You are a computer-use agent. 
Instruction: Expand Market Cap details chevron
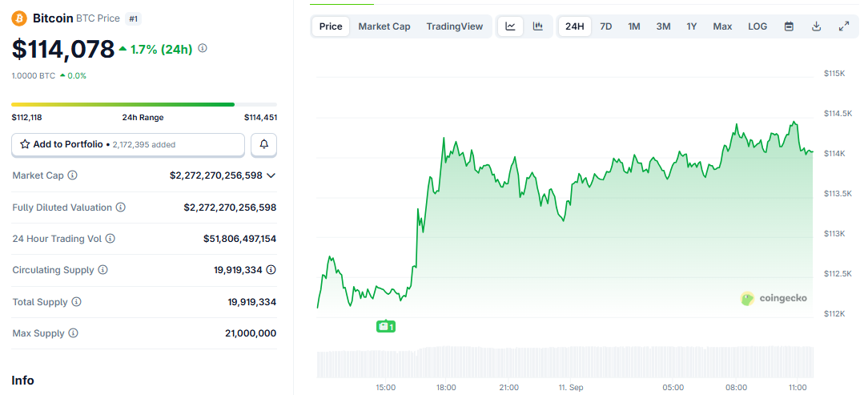pyautogui.click(x=271, y=175)
